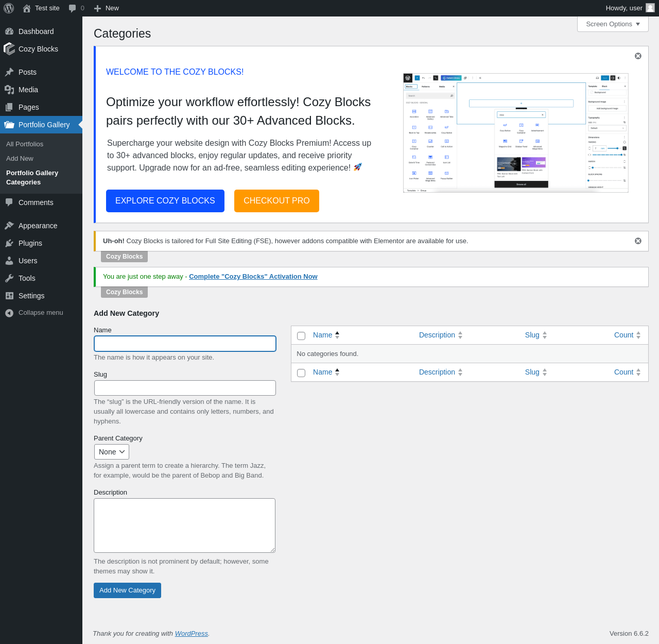Viewport: 659px width, 644px height.
Task: Click the Tools wrench icon
Action: click(9, 278)
